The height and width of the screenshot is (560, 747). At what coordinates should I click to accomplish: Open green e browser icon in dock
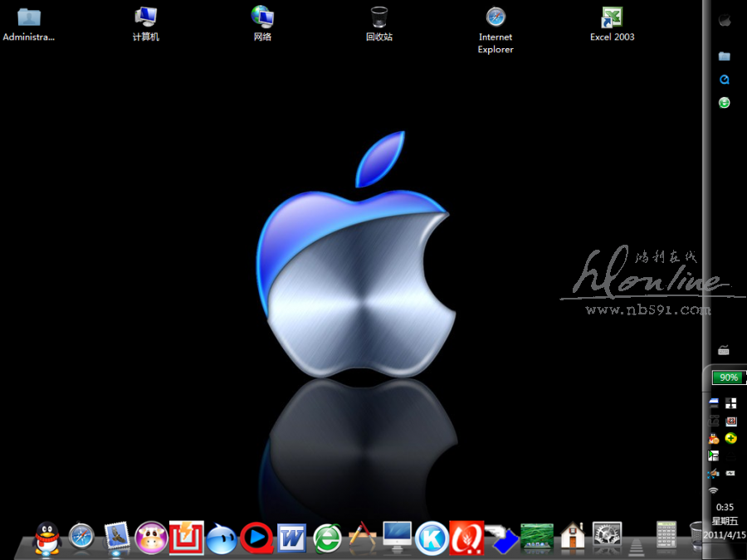tap(327, 538)
